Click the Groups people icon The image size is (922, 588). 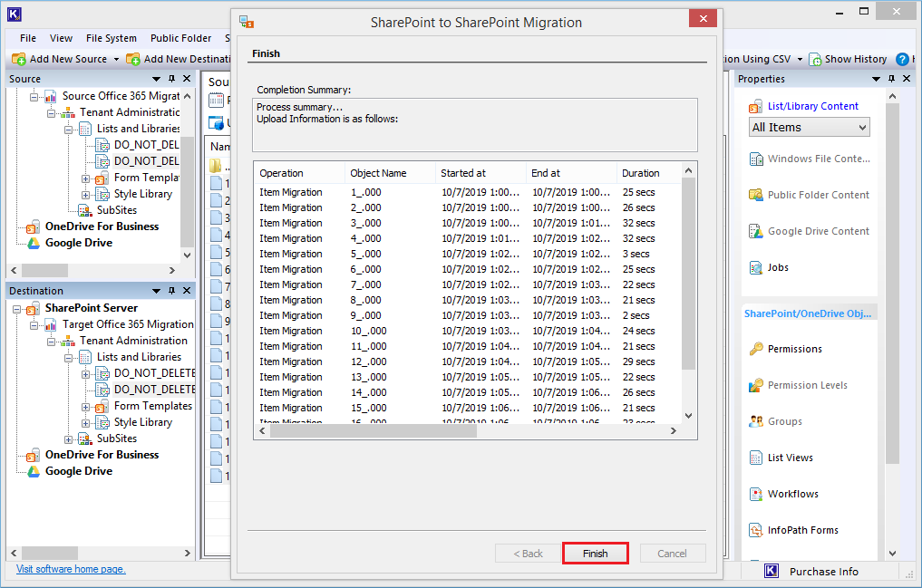(756, 421)
